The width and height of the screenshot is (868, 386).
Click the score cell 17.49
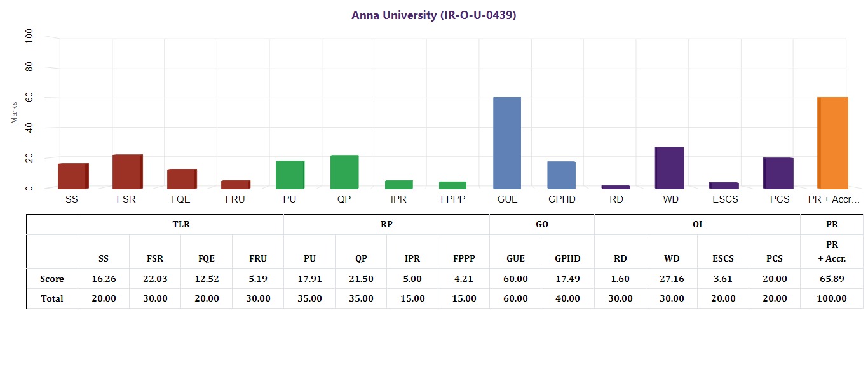pyautogui.click(x=567, y=279)
